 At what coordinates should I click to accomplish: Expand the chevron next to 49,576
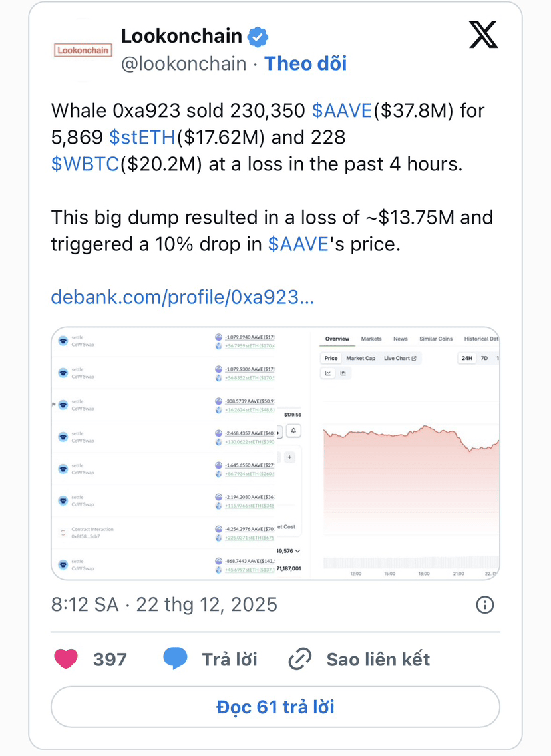[x=297, y=551]
